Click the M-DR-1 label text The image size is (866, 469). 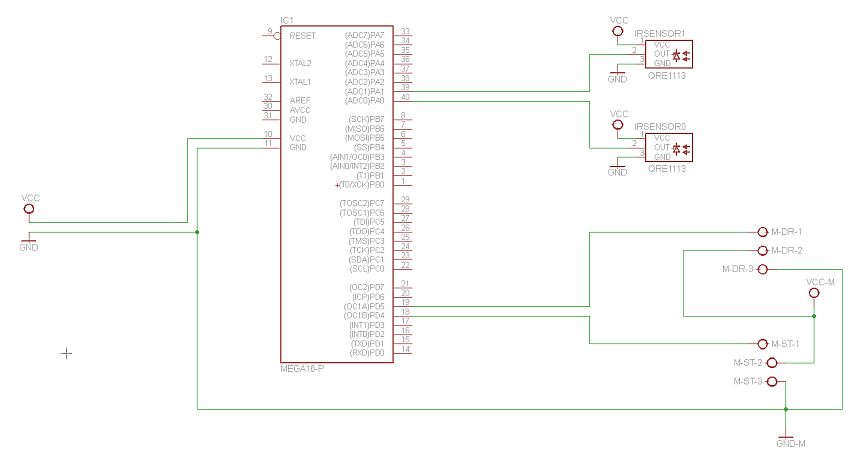(786, 232)
